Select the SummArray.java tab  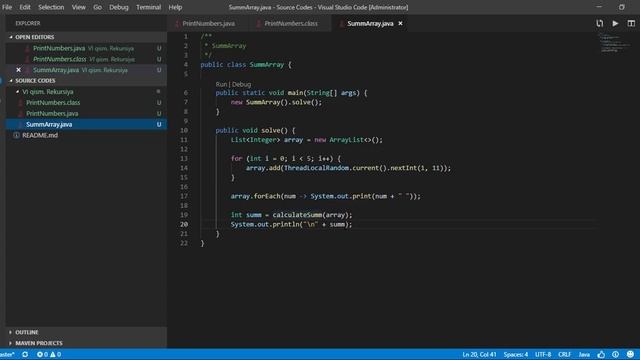(x=370, y=24)
